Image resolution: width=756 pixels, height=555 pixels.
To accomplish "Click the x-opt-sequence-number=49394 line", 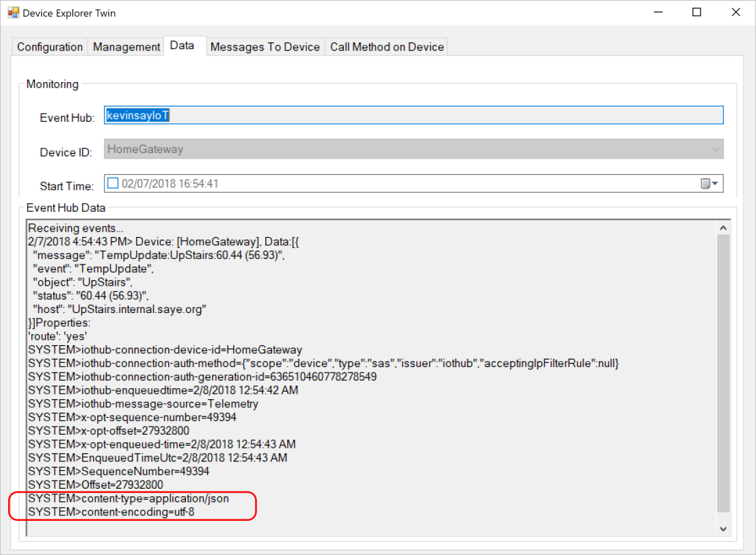I will 132,417.
